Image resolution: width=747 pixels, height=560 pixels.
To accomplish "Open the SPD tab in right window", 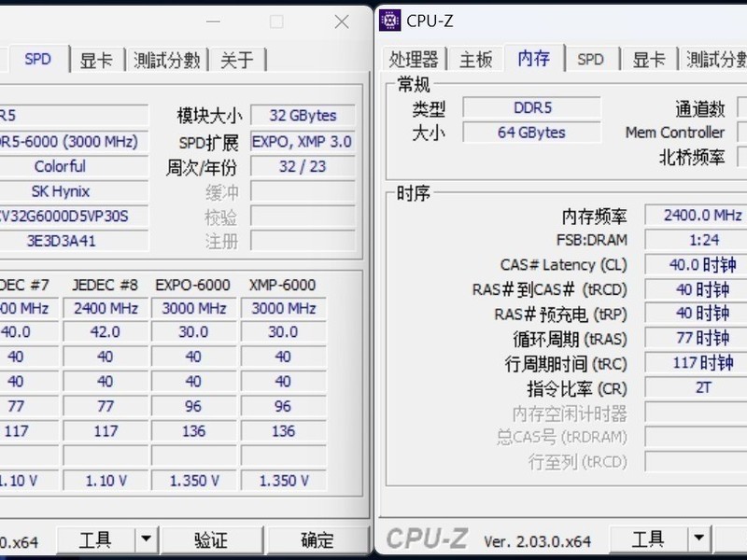I will pyautogui.click(x=591, y=60).
